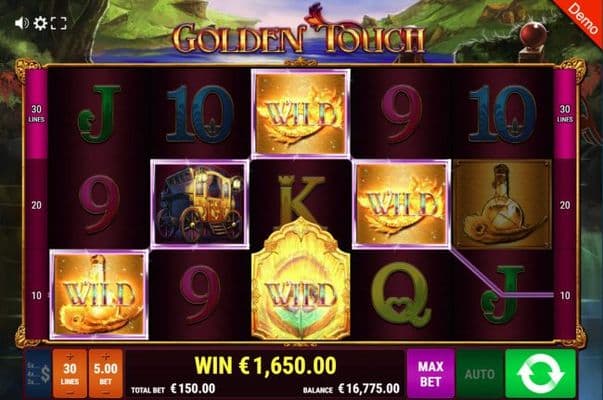Click the WIN €1,650.00 display
The height and width of the screenshot is (400, 603).
tap(265, 365)
